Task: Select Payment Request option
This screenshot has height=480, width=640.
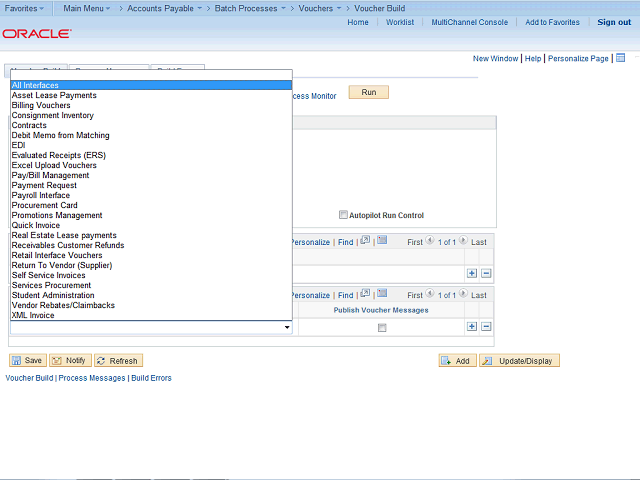Action: pos(151,185)
